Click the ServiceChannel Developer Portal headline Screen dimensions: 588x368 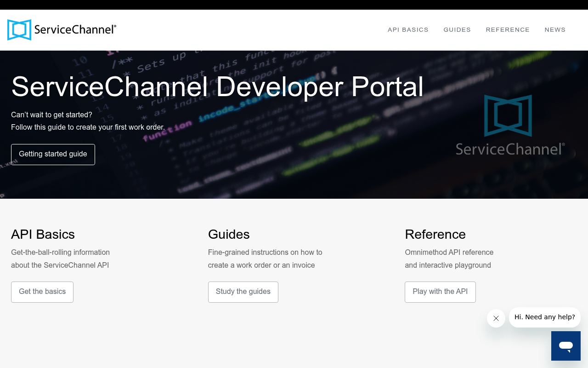[x=217, y=87]
